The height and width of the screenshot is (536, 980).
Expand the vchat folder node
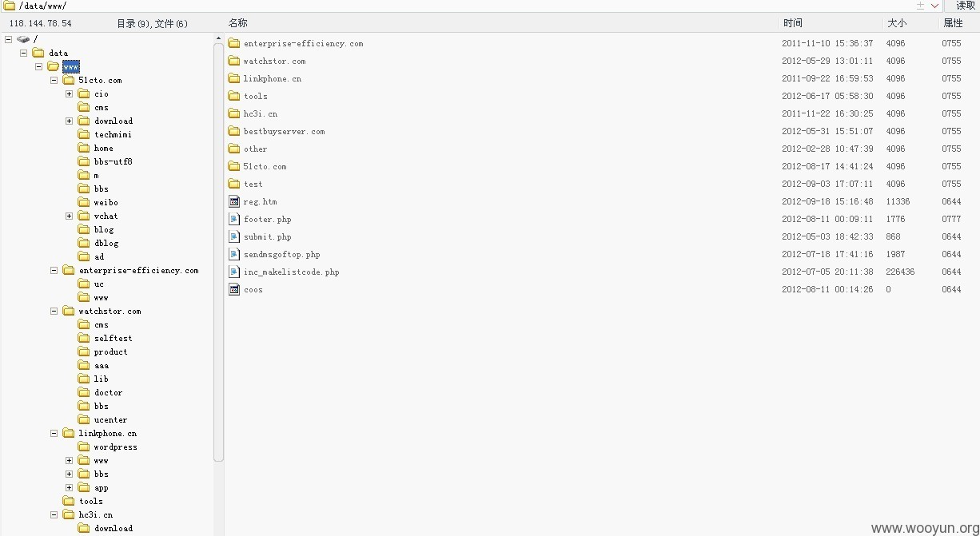(69, 216)
